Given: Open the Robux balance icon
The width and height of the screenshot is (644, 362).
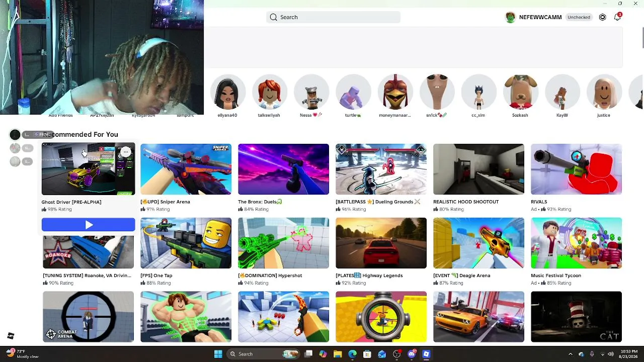Looking at the screenshot, I should (x=602, y=17).
